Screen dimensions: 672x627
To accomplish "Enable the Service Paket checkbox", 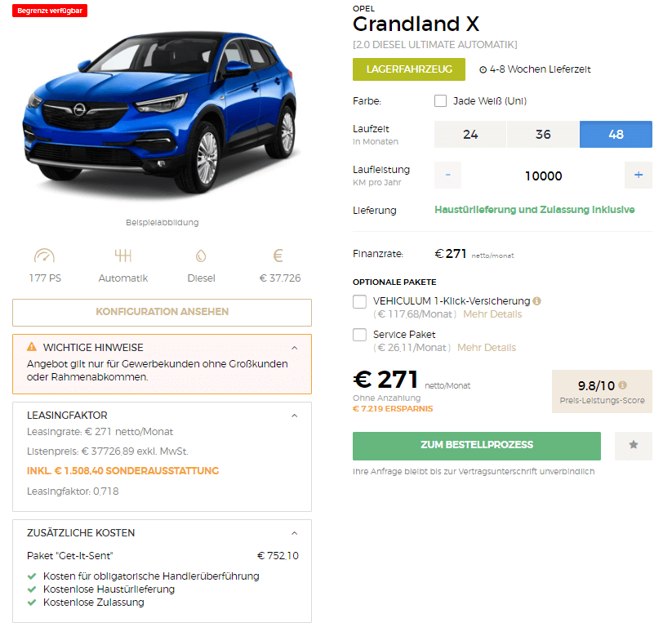I will pos(359,335).
